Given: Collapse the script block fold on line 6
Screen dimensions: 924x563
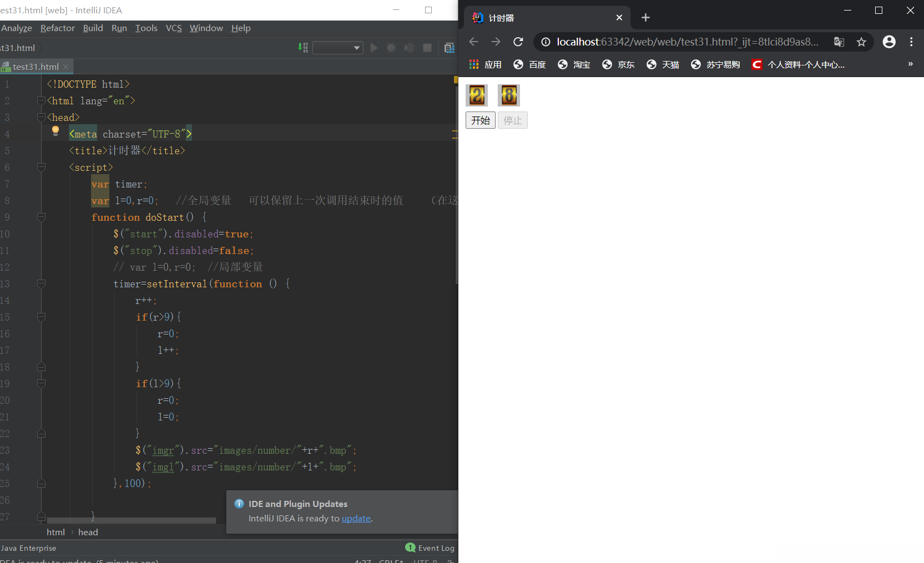Looking at the screenshot, I should 41,167.
